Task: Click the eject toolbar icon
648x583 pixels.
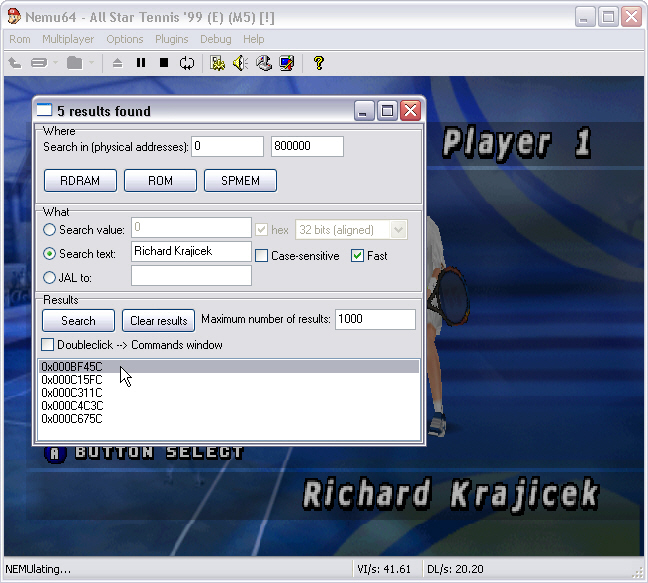Action: click(x=117, y=63)
